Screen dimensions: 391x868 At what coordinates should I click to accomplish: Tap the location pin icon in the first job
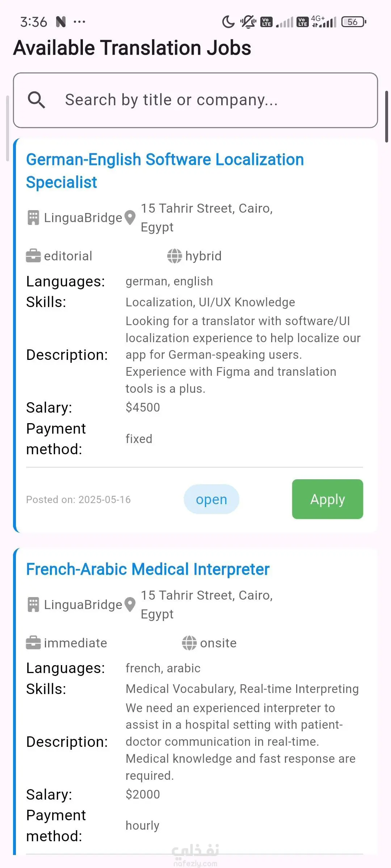coord(130,218)
